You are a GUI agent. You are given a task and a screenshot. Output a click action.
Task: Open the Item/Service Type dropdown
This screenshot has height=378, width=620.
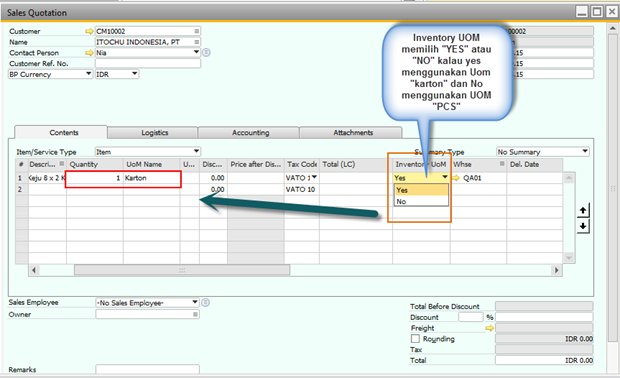[196, 151]
